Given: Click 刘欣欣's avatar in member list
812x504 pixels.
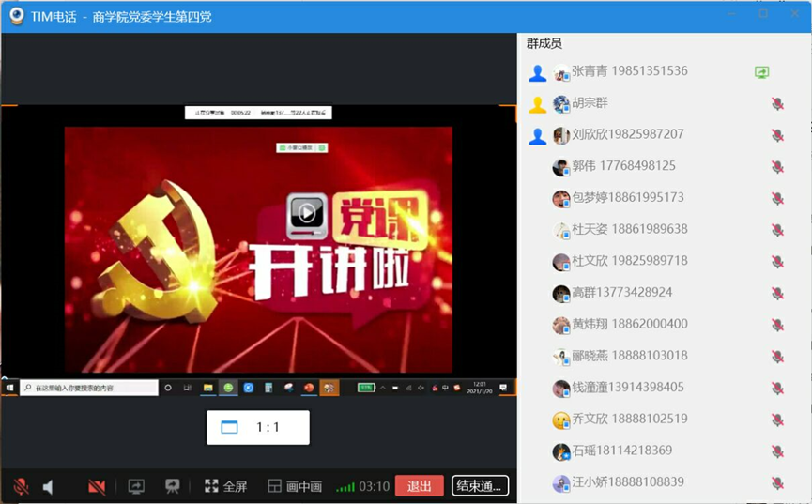Looking at the screenshot, I should point(561,136).
